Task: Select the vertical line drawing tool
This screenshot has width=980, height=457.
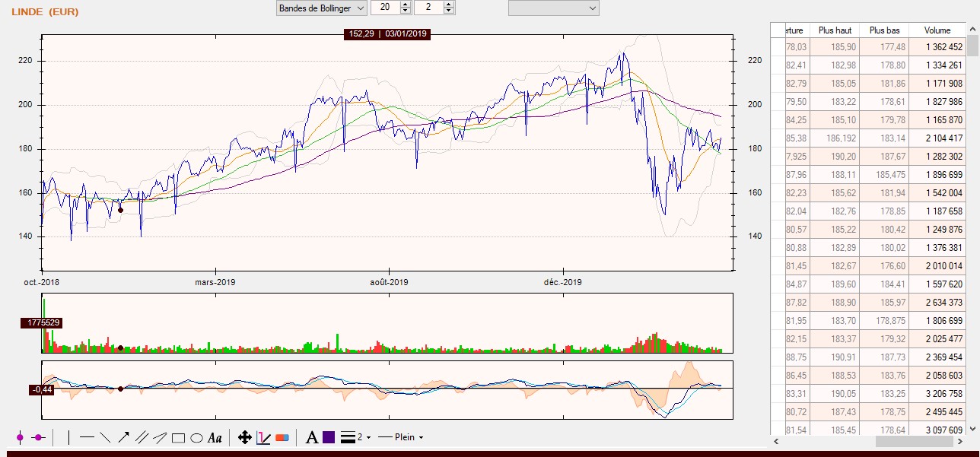Action: (68, 437)
